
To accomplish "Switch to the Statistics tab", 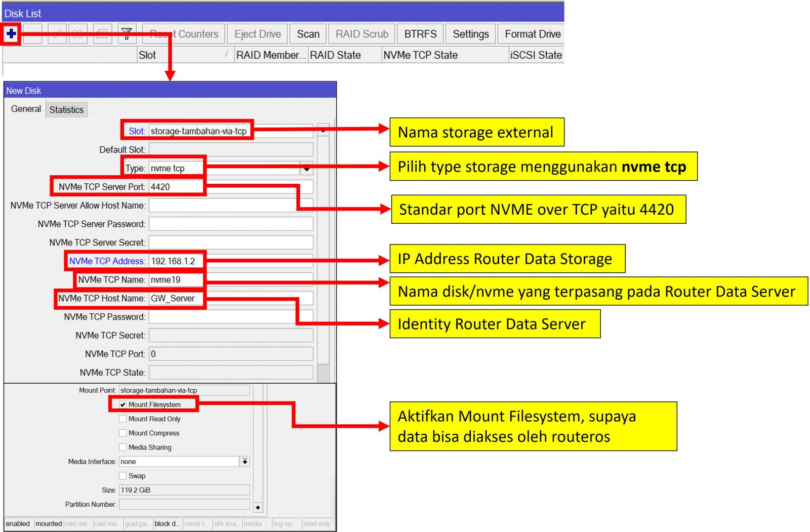I will [x=66, y=109].
